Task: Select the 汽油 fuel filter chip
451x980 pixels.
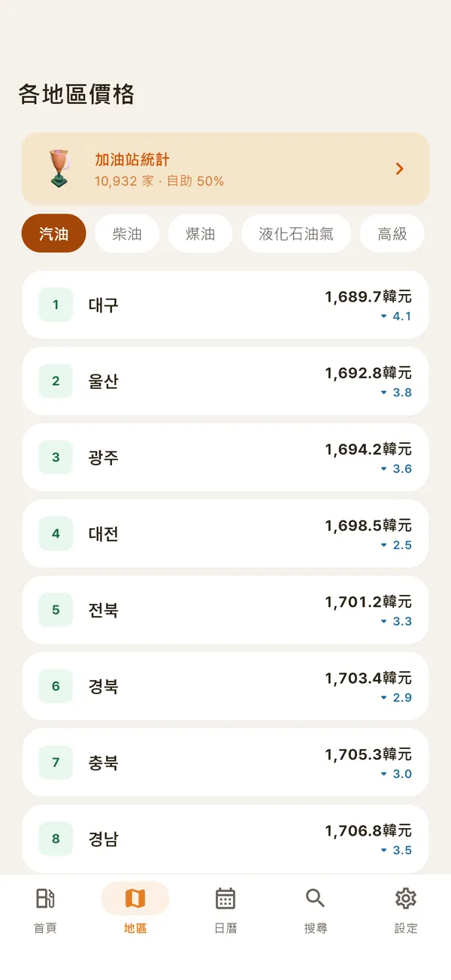Action: [x=54, y=234]
